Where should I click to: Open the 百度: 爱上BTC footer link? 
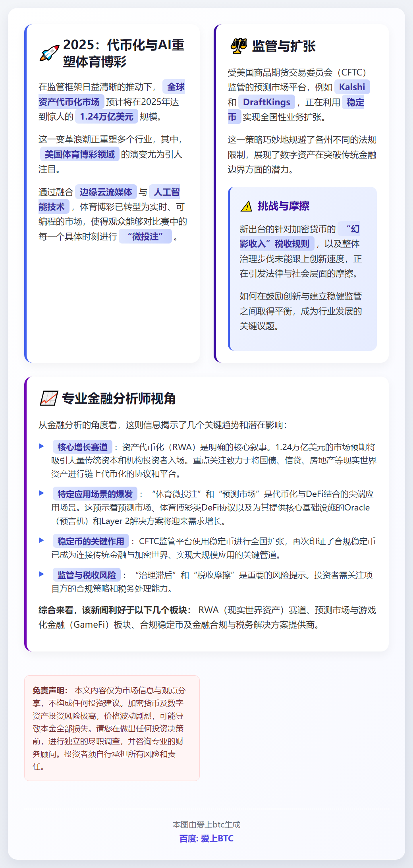pyautogui.click(x=206, y=839)
